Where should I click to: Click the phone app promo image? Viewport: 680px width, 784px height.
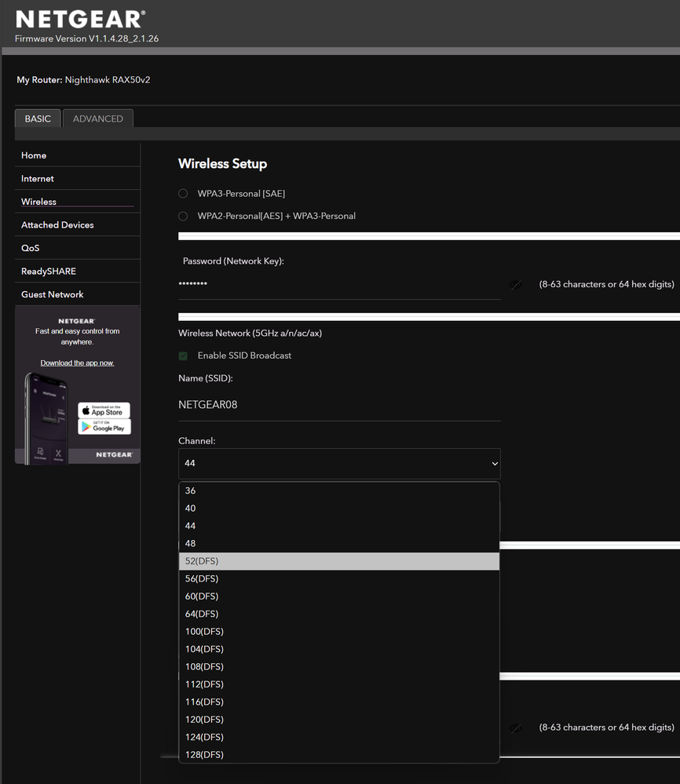click(x=46, y=418)
